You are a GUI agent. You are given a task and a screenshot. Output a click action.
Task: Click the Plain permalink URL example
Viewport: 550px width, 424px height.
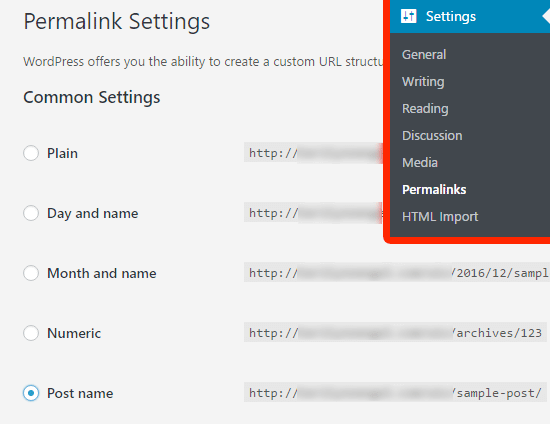pyautogui.click(x=314, y=153)
